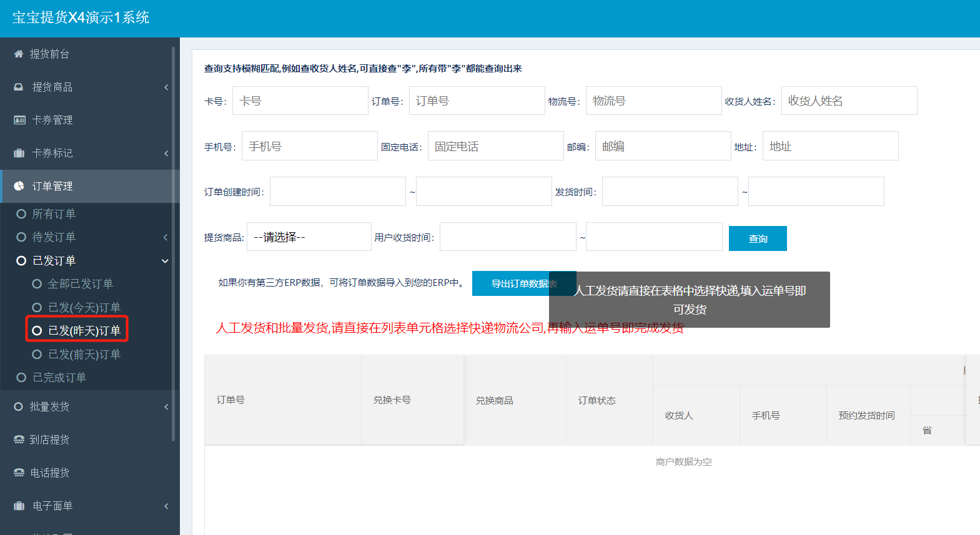Image resolution: width=980 pixels, height=535 pixels.
Task: Click the inbox icon beside 提货商品
Action: point(19,87)
